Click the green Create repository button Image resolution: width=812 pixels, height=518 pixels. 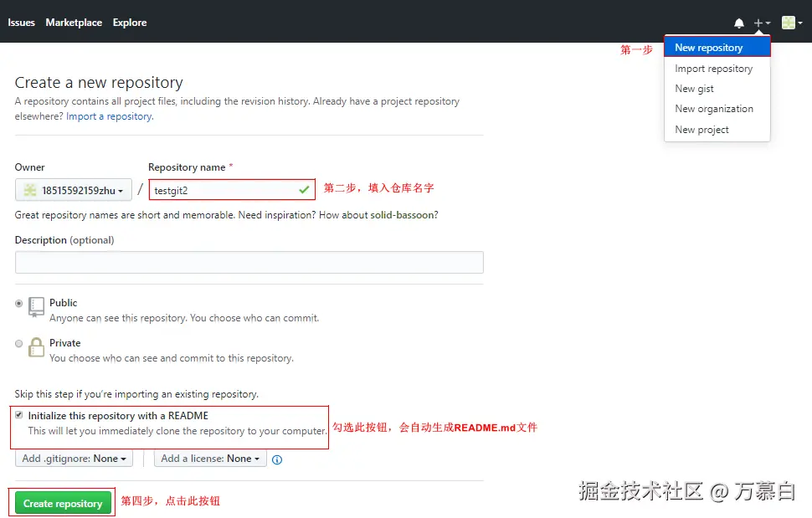(x=63, y=503)
